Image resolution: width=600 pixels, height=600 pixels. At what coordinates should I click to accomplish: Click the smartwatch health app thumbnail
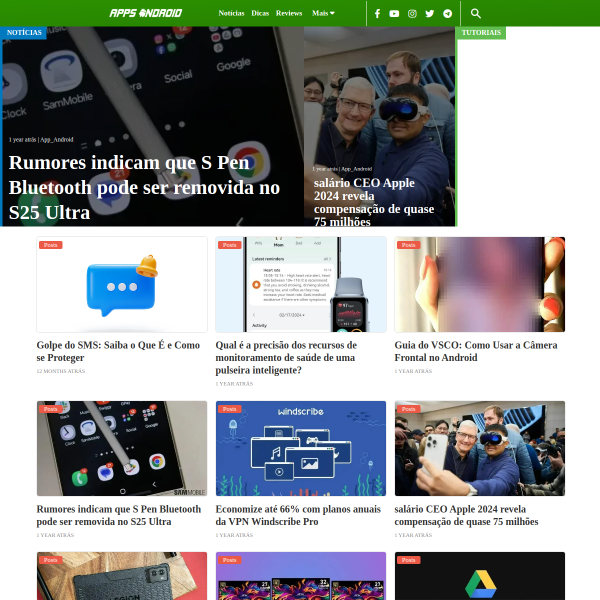point(301,284)
